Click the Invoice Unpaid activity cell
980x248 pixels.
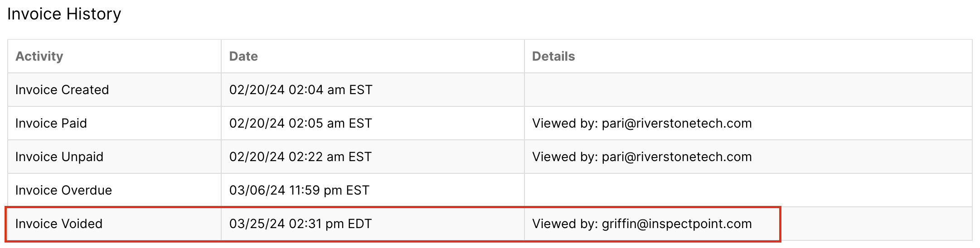(x=114, y=157)
